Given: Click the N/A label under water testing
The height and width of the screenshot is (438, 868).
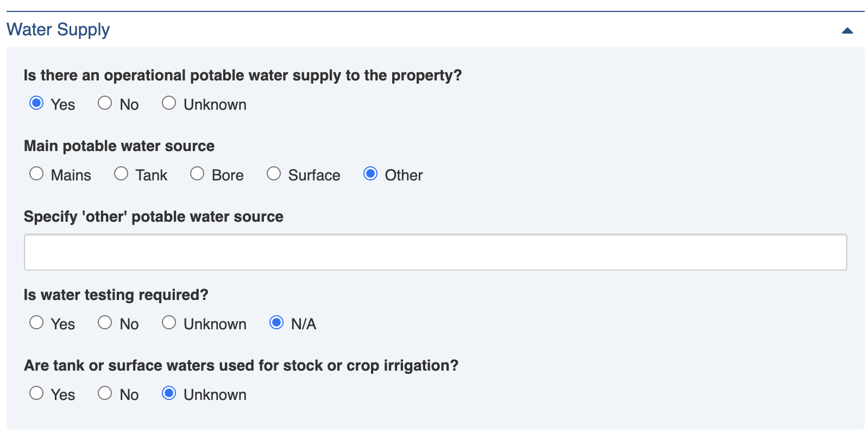Looking at the screenshot, I should [x=304, y=324].
